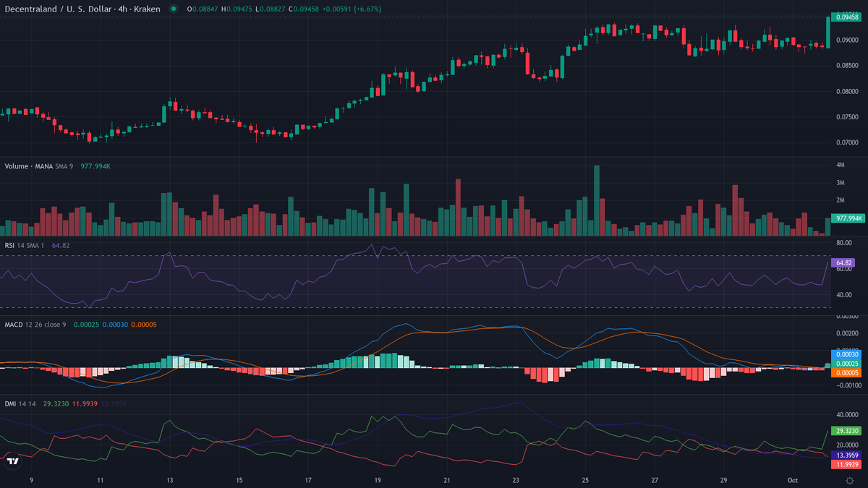Click the time axis date 17

coord(308,480)
